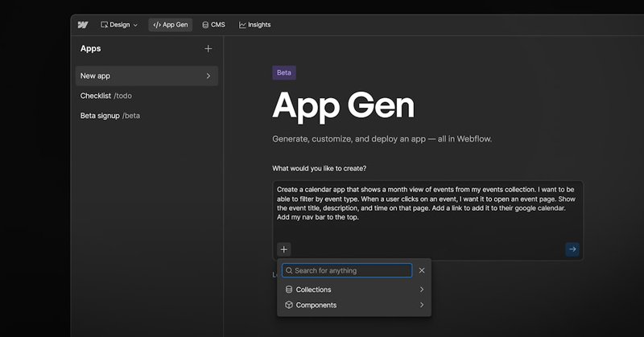Click the chevron on New app row

[x=208, y=76]
